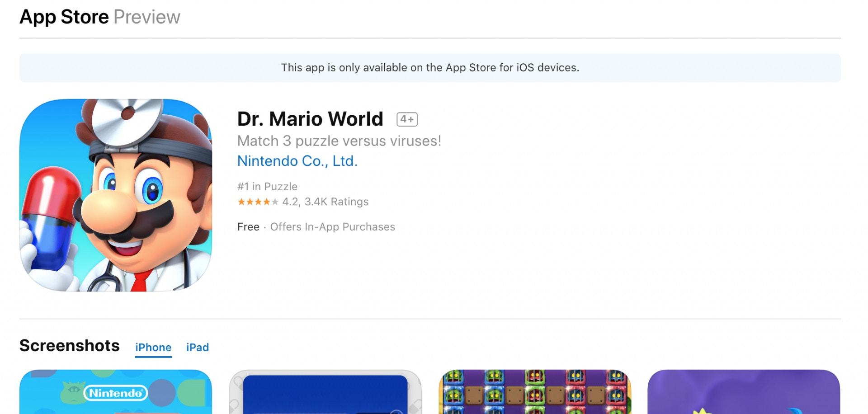Screen dimensions: 868x414
Task: Click the Free price label
Action: click(x=248, y=227)
